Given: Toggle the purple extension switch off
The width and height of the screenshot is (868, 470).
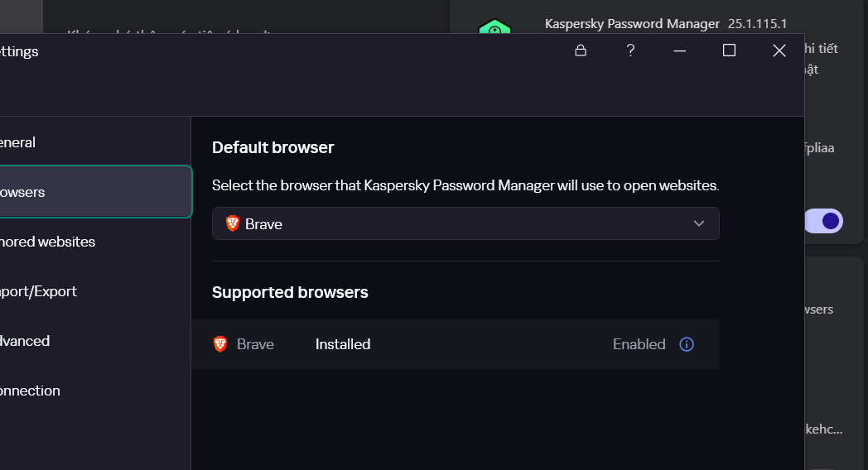Looking at the screenshot, I should [x=823, y=221].
